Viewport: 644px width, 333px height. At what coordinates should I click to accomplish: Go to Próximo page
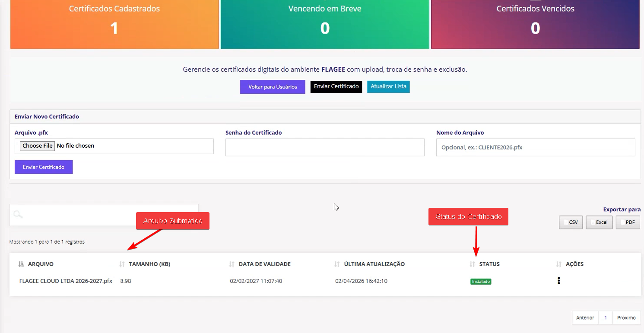[x=626, y=317]
